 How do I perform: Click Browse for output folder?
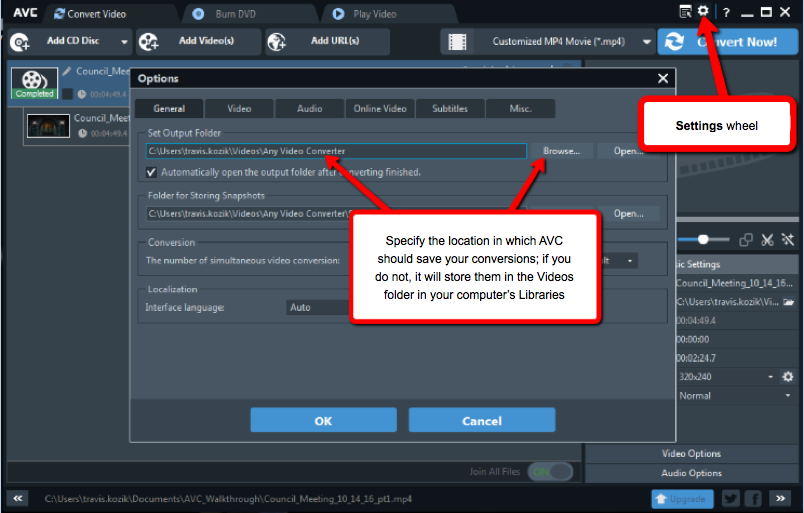[x=561, y=151]
